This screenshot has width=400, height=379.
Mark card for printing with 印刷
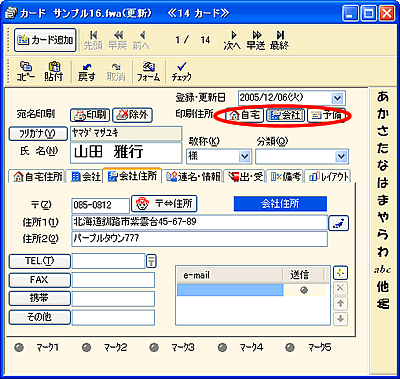[90, 115]
